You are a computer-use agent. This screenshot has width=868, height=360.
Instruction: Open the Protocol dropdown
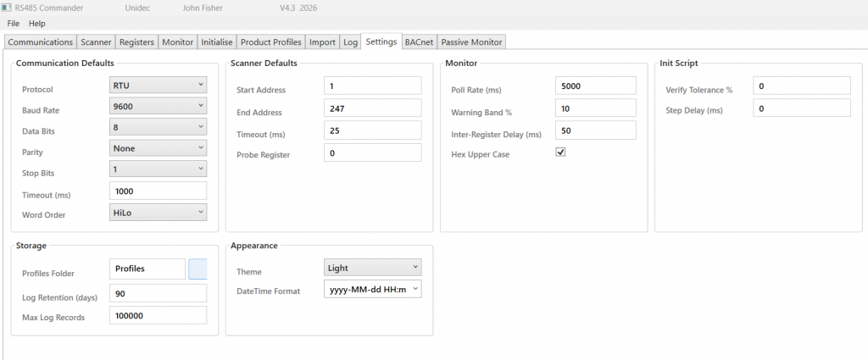159,85
